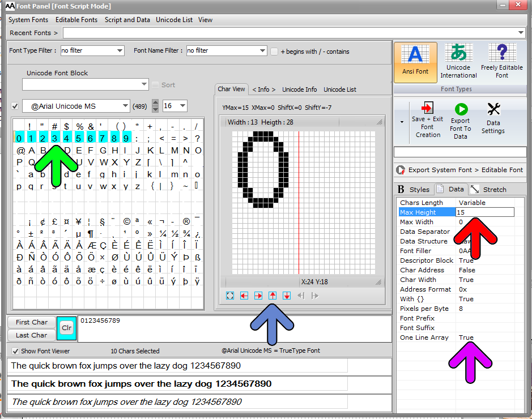Click the Pixels per Byte value 8
The width and height of the screenshot is (532, 419).
click(461, 309)
